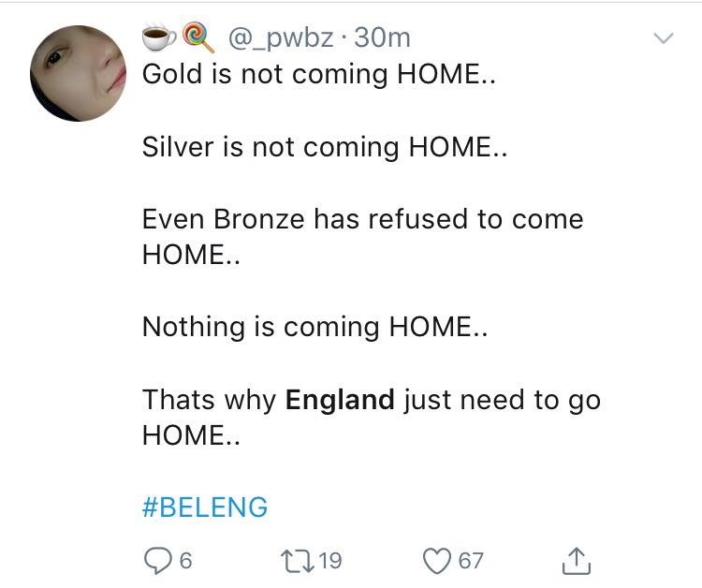702x588 pixels.
Task: Click the reply count 6
Action: (184, 560)
